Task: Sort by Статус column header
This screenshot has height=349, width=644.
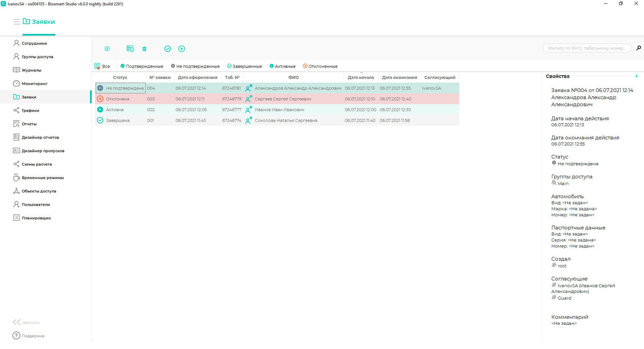Action: [x=120, y=77]
